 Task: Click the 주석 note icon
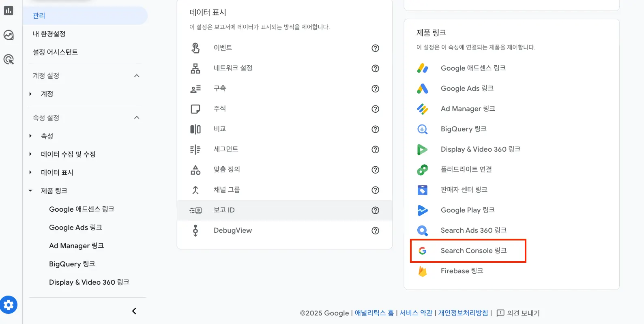click(x=195, y=109)
